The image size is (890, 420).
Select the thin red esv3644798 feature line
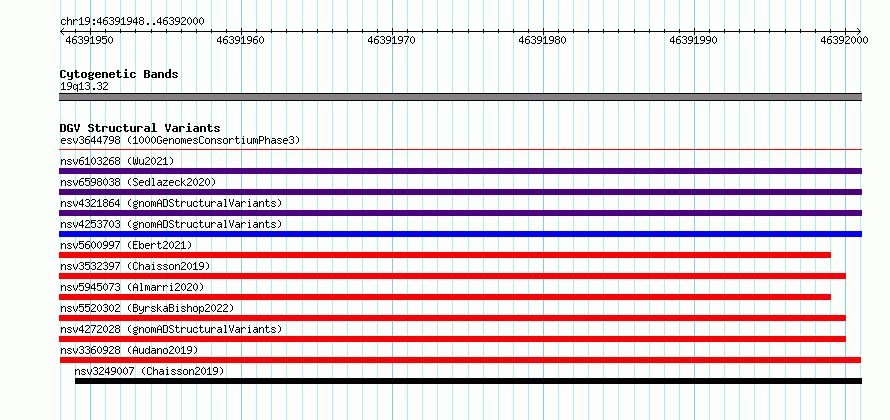point(461,150)
